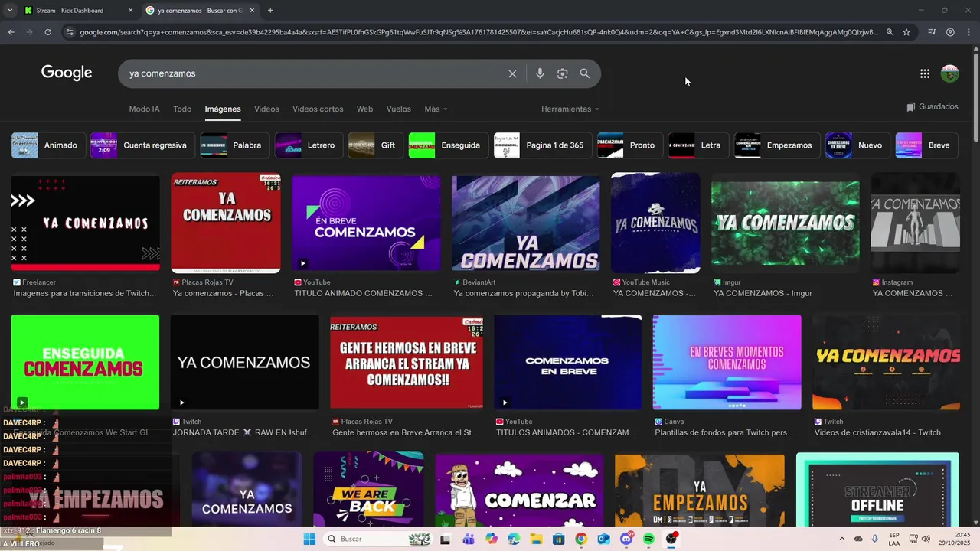
Task: Select the Gift filter chip
Action: click(375, 145)
